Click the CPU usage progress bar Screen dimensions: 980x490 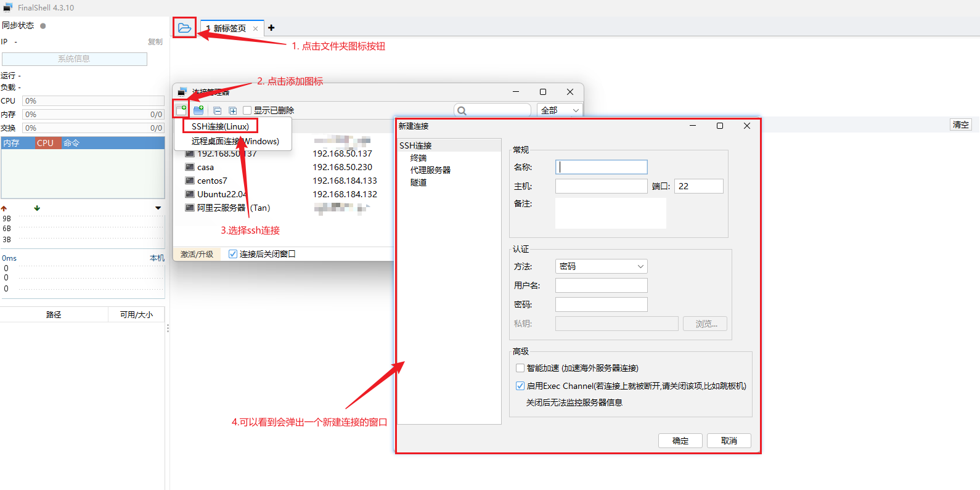coord(93,101)
